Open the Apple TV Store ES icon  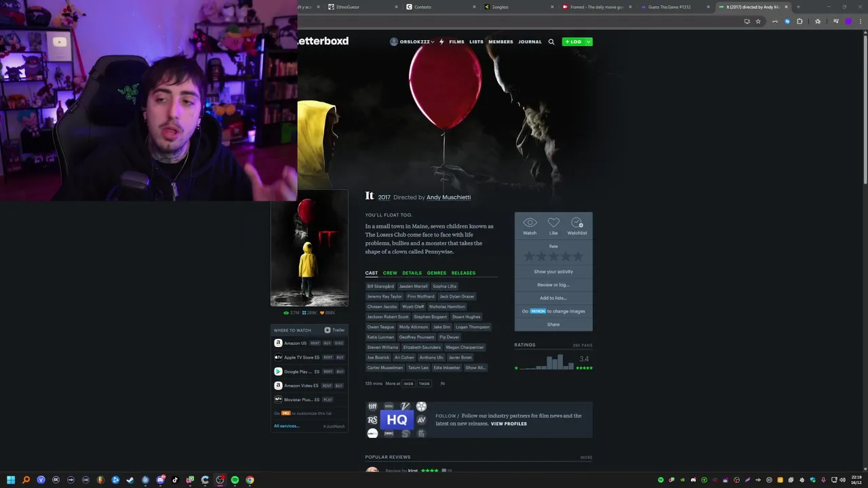coord(278,357)
